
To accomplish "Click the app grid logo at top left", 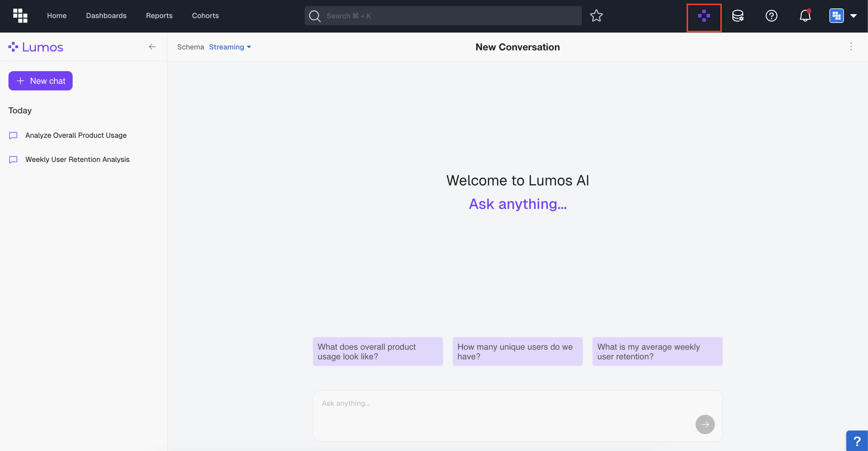I will pyautogui.click(x=20, y=16).
